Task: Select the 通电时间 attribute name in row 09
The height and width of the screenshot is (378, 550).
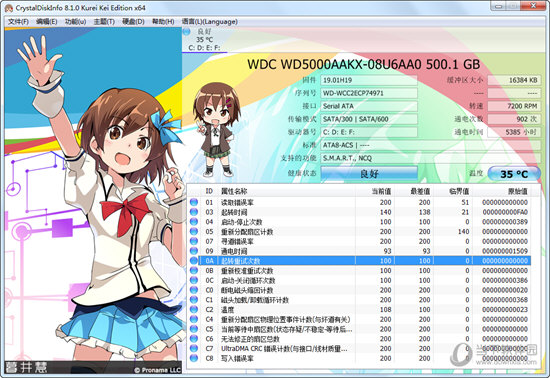Action: pos(234,251)
